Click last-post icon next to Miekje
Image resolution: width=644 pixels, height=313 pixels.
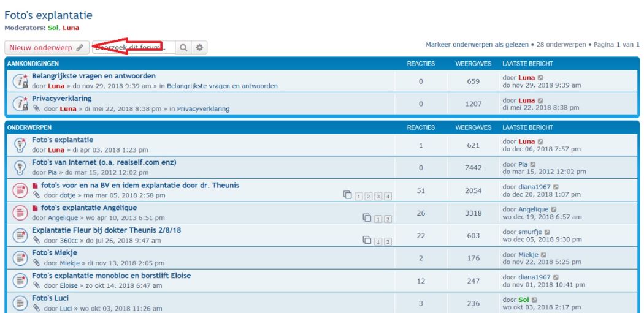click(541, 254)
